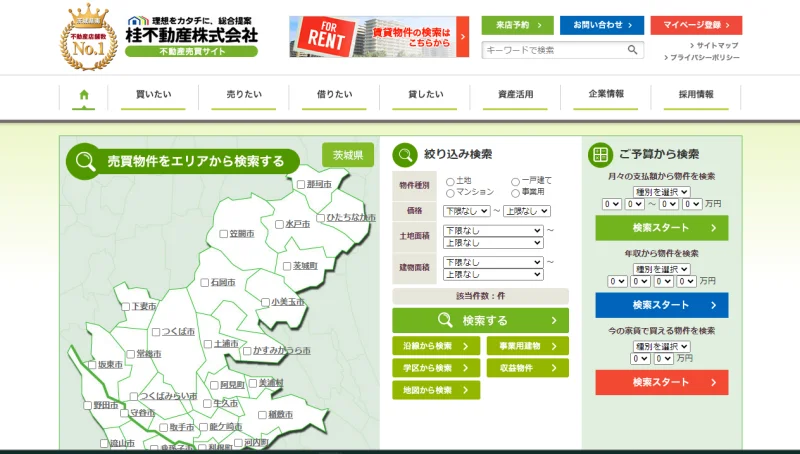The width and height of the screenshot is (800, 454).
Task: Click the magnifier icon in keyword search
Action: pos(632,50)
